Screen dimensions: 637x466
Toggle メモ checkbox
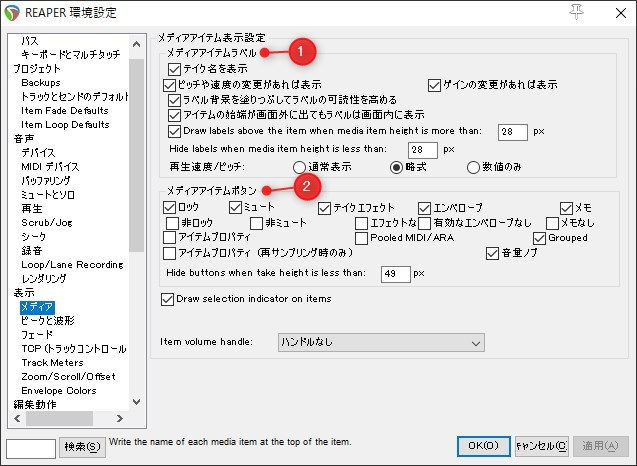(566, 208)
